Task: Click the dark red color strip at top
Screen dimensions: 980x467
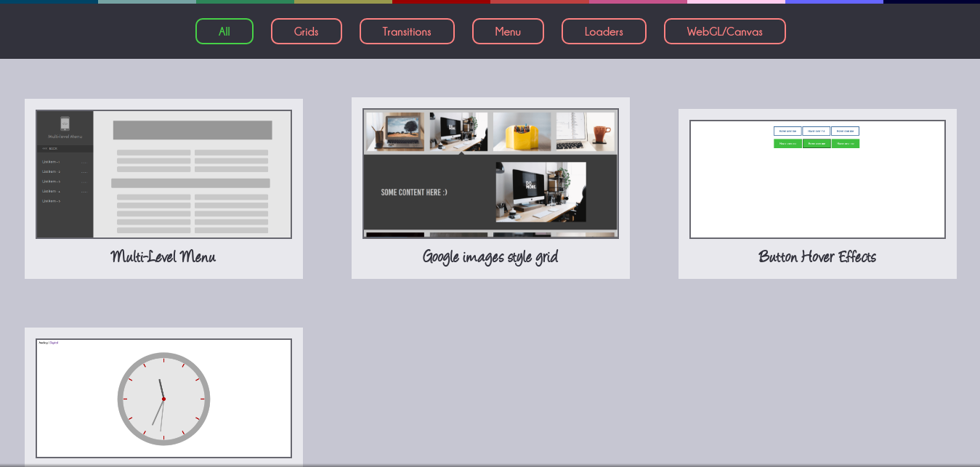Action: [x=441, y=1]
